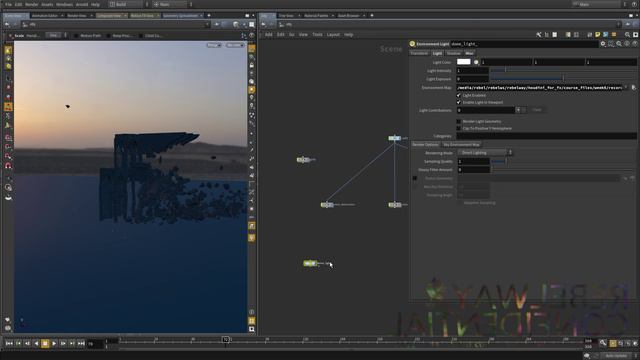Image resolution: width=640 pixels, height=360 pixels.
Task: Click the orange stop playback button
Action: click(x=45, y=344)
